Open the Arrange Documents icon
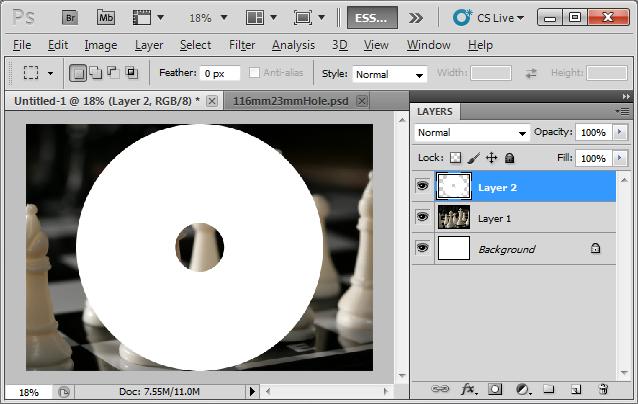Screen dimensions: 638x404 click(255, 18)
